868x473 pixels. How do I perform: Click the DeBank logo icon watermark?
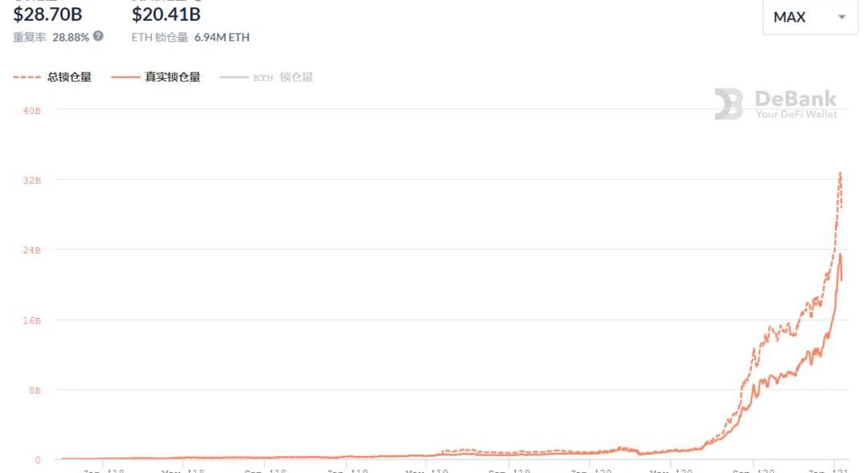[728, 104]
